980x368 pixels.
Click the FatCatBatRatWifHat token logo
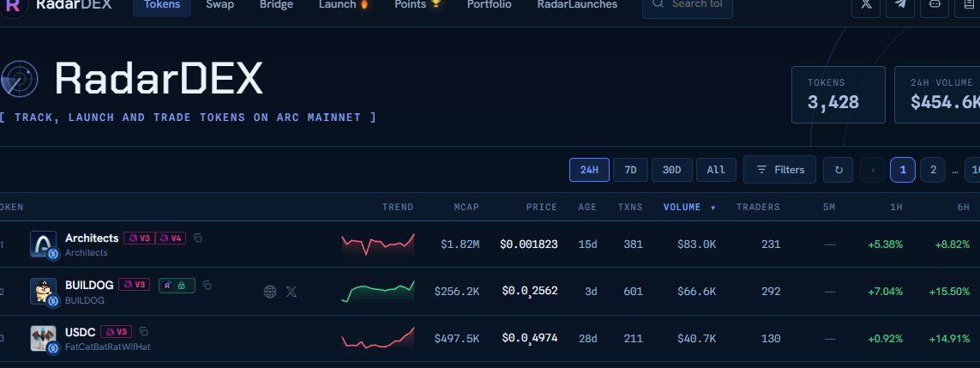point(43,338)
